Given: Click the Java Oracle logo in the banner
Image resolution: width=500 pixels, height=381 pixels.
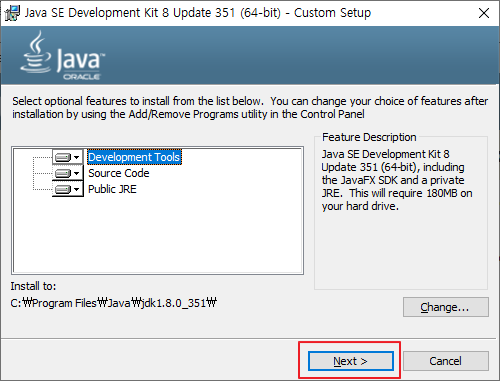Looking at the screenshot, I should click(63, 56).
